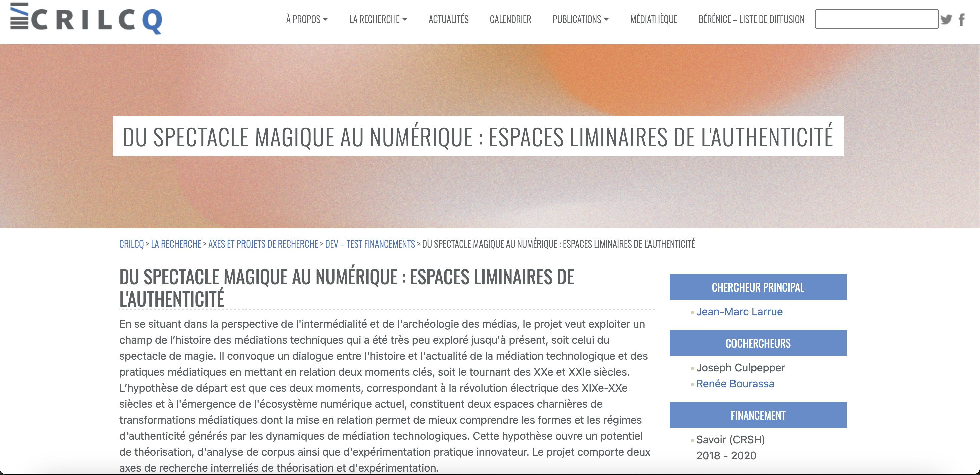Click the Facebook icon in header

tap(962, 19)
